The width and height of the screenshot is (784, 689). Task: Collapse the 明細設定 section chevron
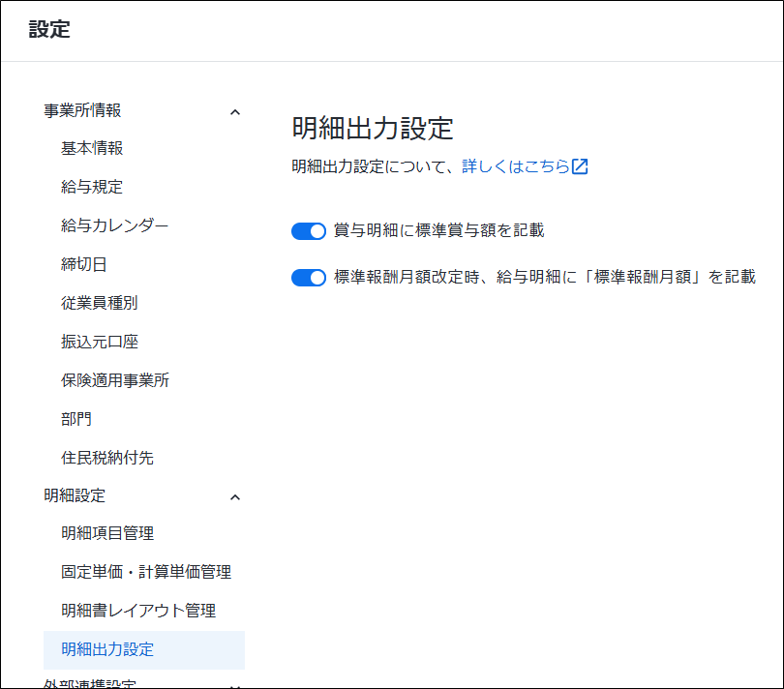point(235,497)
